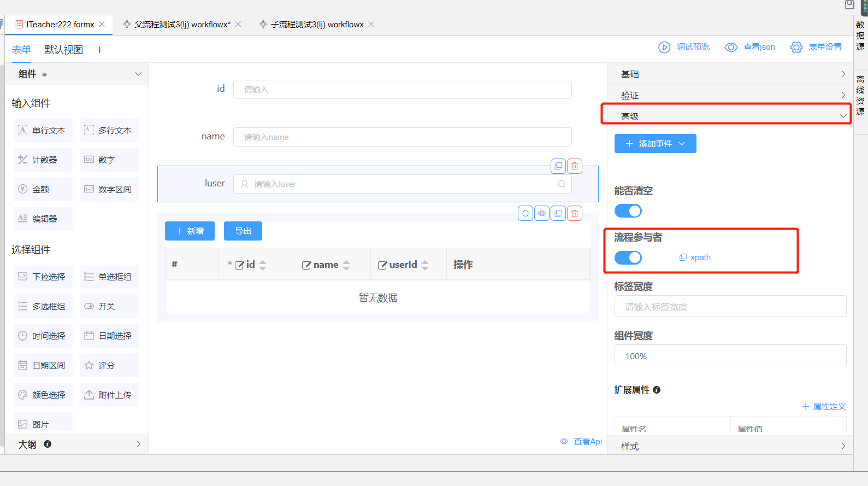Click the 调试预览 play icon
Image resolution: width=868 pixels, height=486 pixels.
[664, 48]
